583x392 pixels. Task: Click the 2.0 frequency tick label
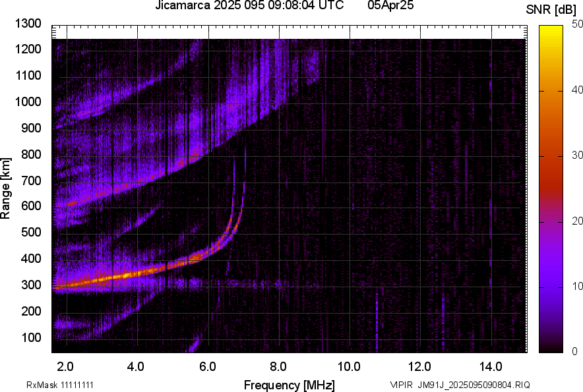pyautogui.click(x=65, y=367)
